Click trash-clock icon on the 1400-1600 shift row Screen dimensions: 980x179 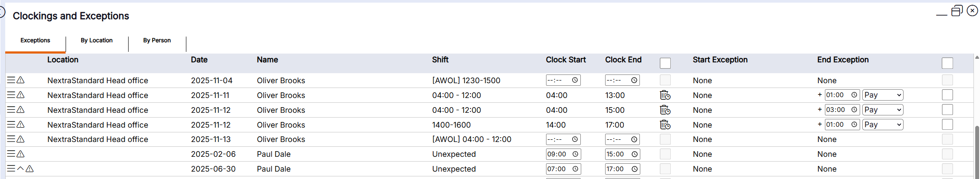665,125
